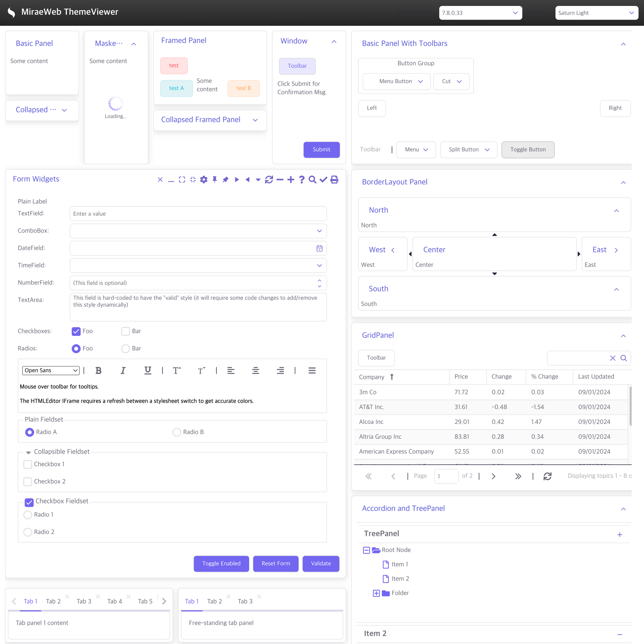Select the Radio B option
The width and height of the screenshot is (644, 644).
pos(177,432)
